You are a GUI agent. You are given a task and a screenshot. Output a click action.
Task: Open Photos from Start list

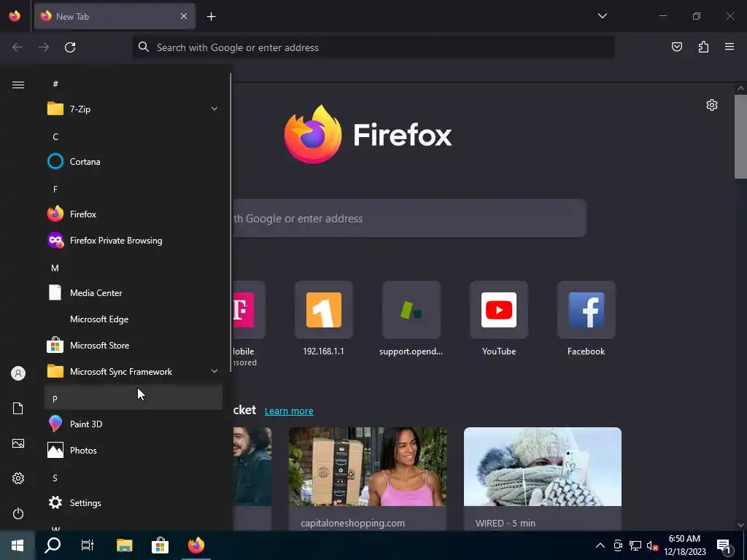pyautogui.click(x=133, y=450)
